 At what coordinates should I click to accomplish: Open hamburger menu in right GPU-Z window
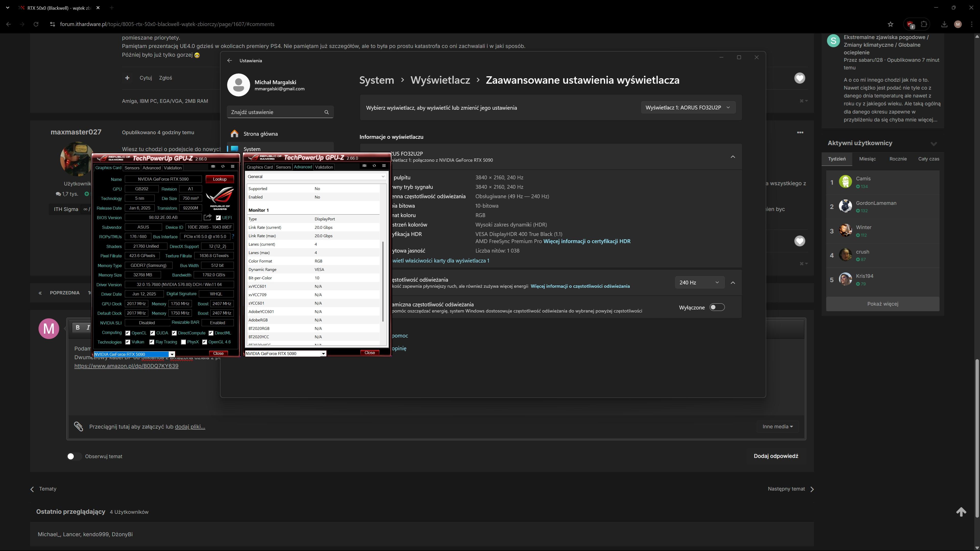(384, 166)
